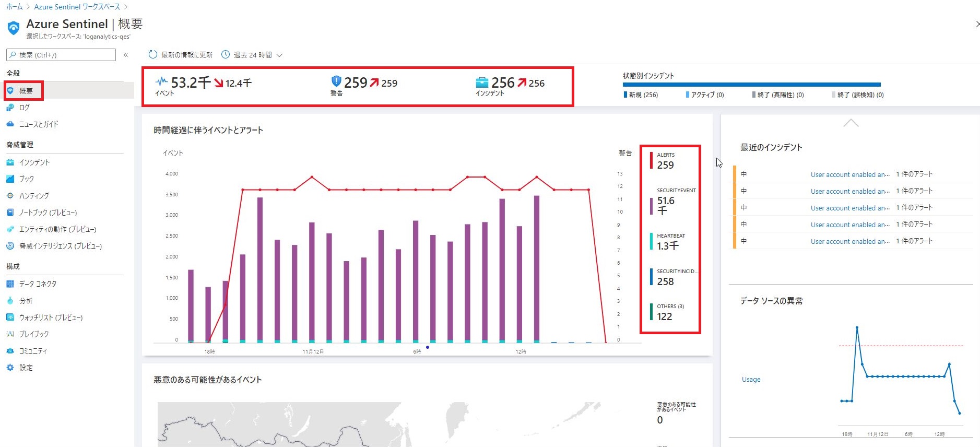980x447 pixels.
Task: Collapse the recent incidents panel up arrow
Action: [x=851, y=123]
